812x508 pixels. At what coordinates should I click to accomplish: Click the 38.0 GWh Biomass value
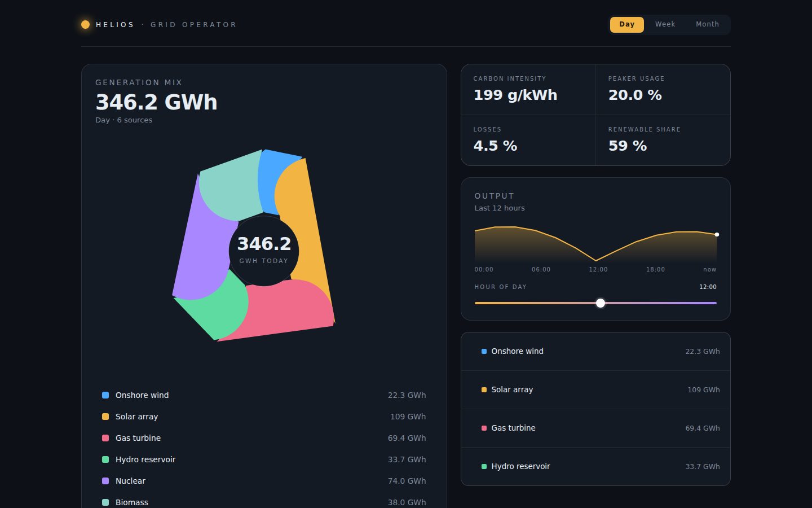[x=407, y=502]
